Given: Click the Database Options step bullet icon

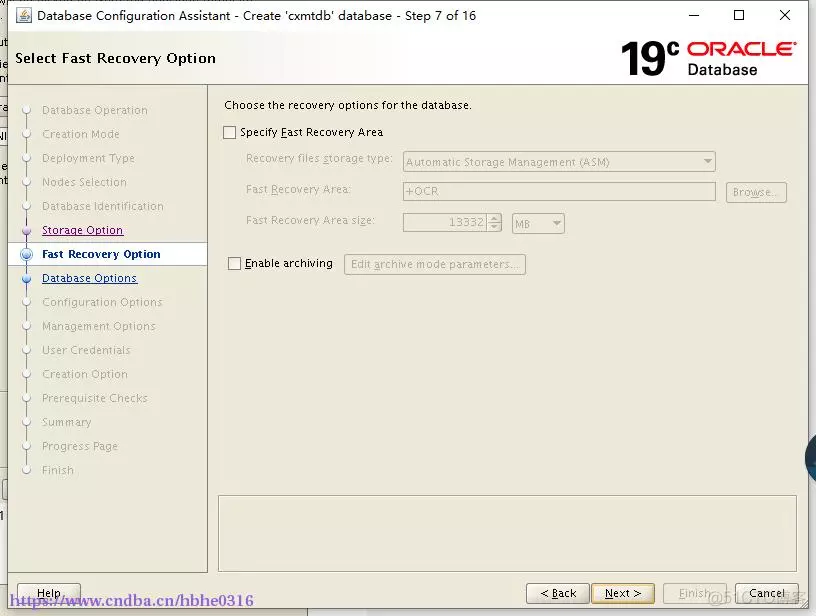Looking at the screenshot, I should tap(27, 279).
